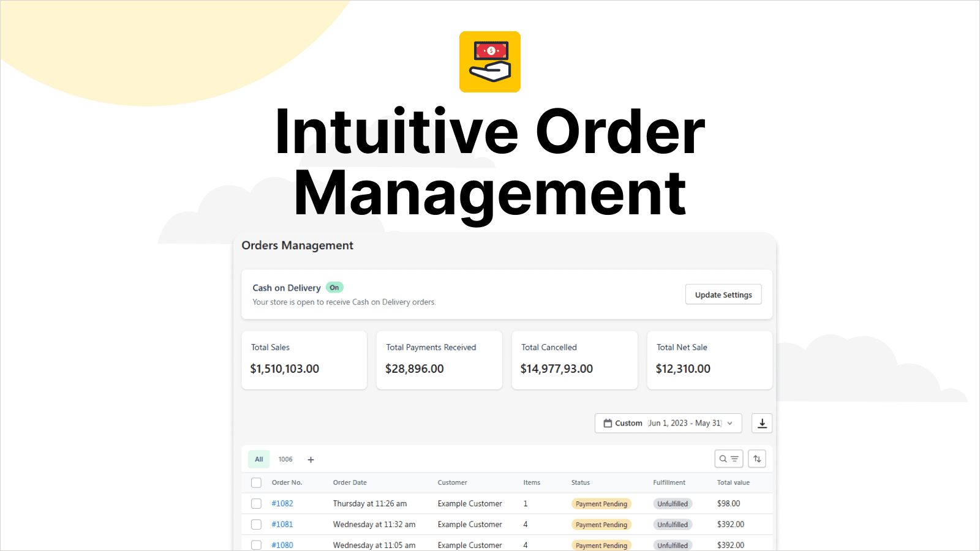This screenshot has height=551, width=980.
Task: Click the sort orders arrows icon
Action: click(x=757, y=459)
